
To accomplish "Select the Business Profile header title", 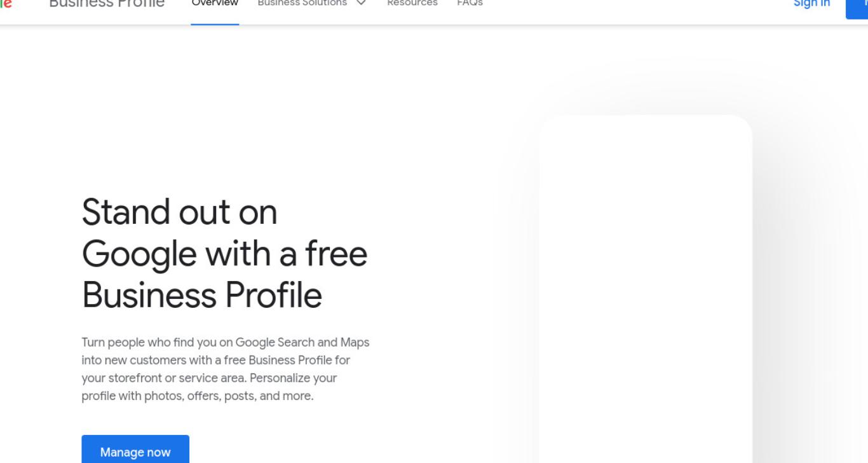I will point(107,4).
